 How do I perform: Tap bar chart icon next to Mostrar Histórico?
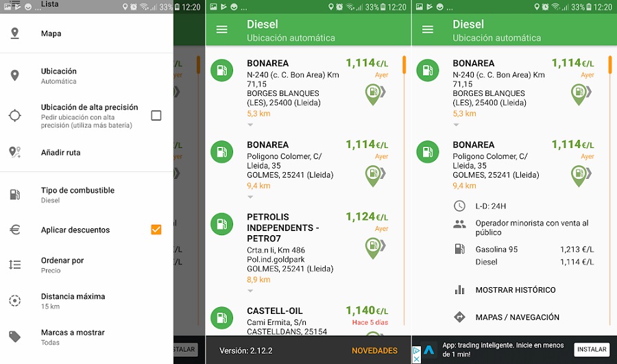(459, 290)
